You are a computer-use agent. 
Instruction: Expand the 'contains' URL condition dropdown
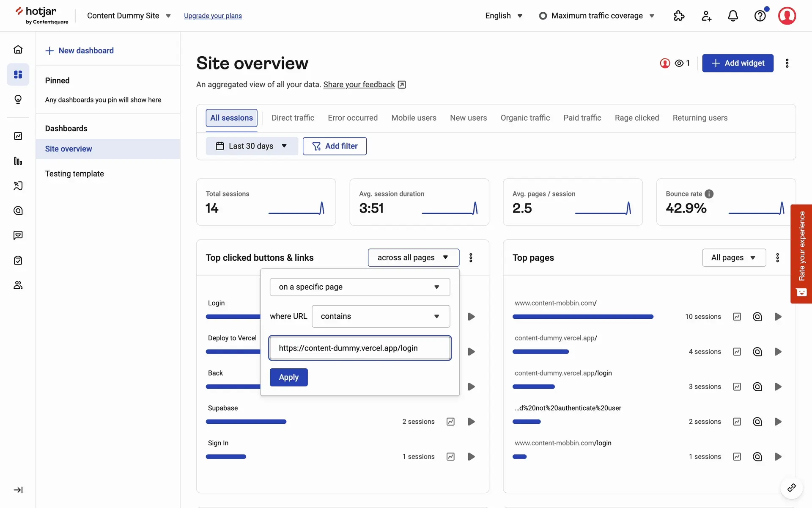pyautogui.click(x=381, y=316)
